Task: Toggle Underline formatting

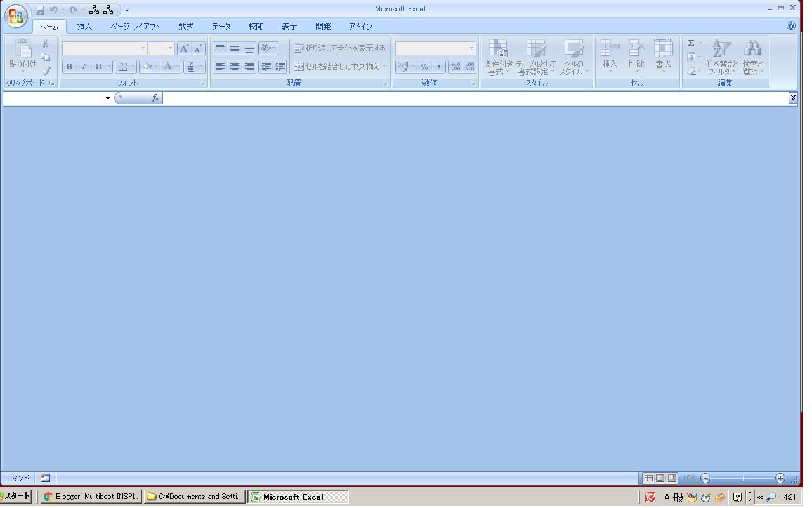Action: click(98, 67)
